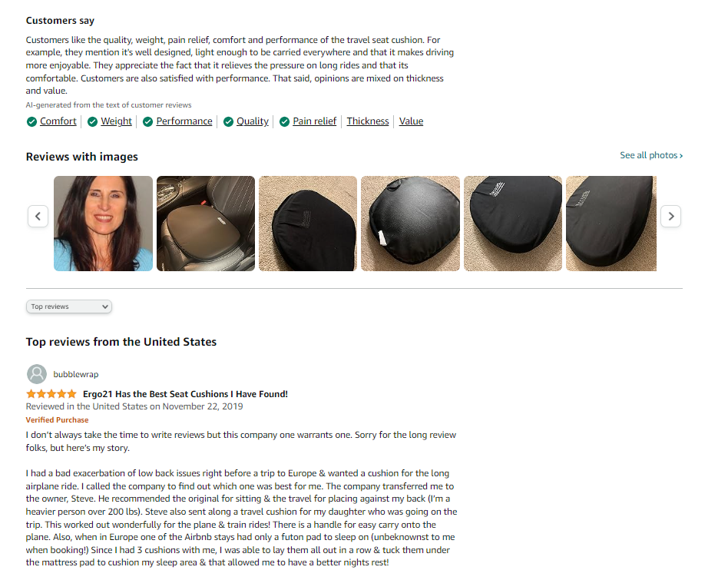Select the Value topic link
The width and height of the screenshot is (728, 580).
coord(411,121)
